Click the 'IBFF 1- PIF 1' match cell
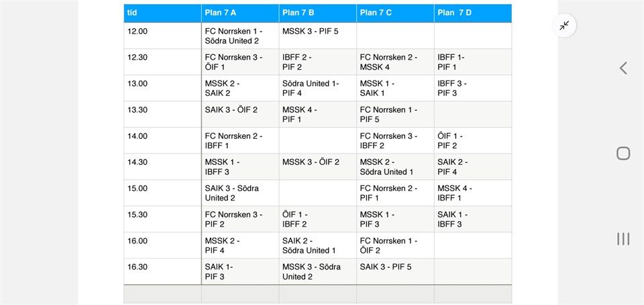This screenshot has width=644, height=305. click(472, 62)
